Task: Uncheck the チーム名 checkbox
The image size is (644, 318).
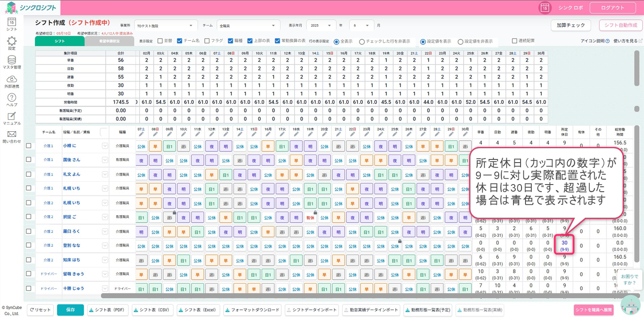Action: click(x=180, y=41)
